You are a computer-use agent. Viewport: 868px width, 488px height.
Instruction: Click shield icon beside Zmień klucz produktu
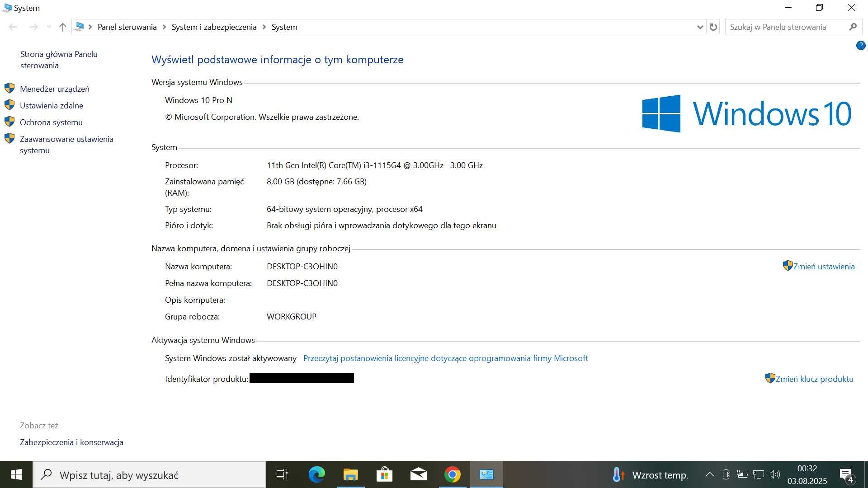click(x=770, y=378)
